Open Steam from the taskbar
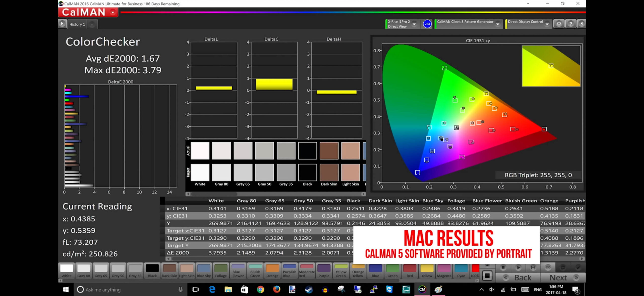 pos(309,289)
